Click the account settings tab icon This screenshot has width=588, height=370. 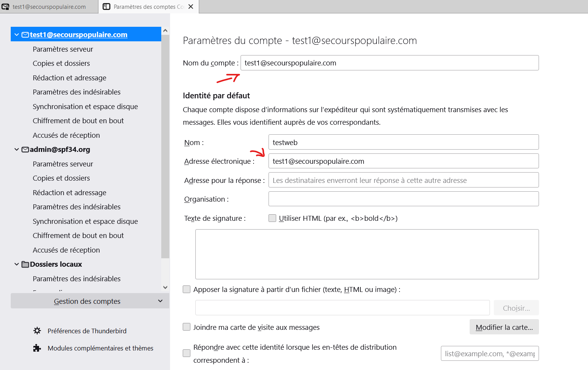point(107,7)
